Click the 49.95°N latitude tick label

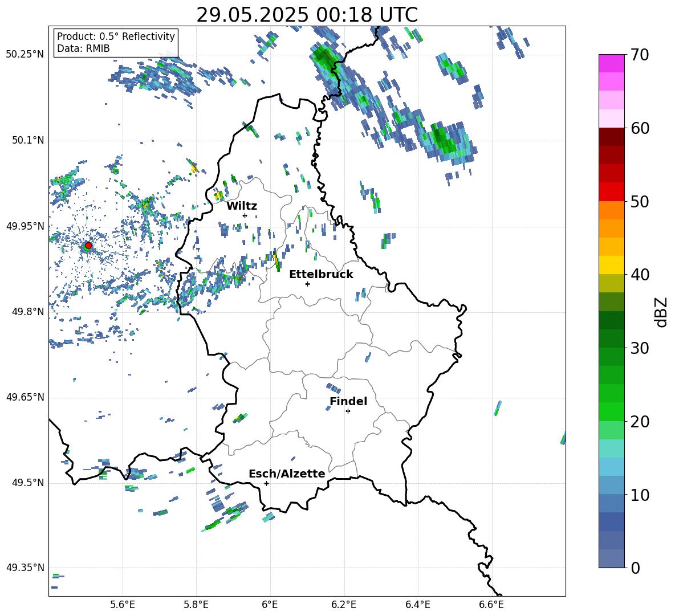point(25,226)
